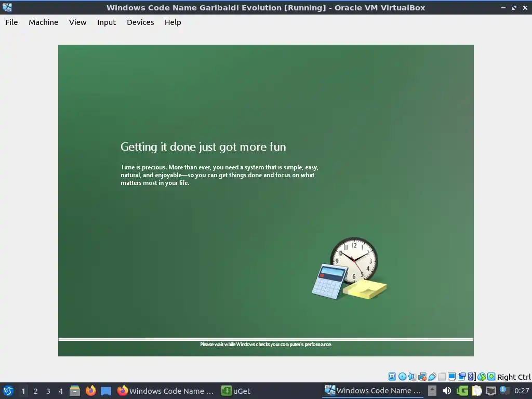Click the VirtualBox title bar icon

7,7
